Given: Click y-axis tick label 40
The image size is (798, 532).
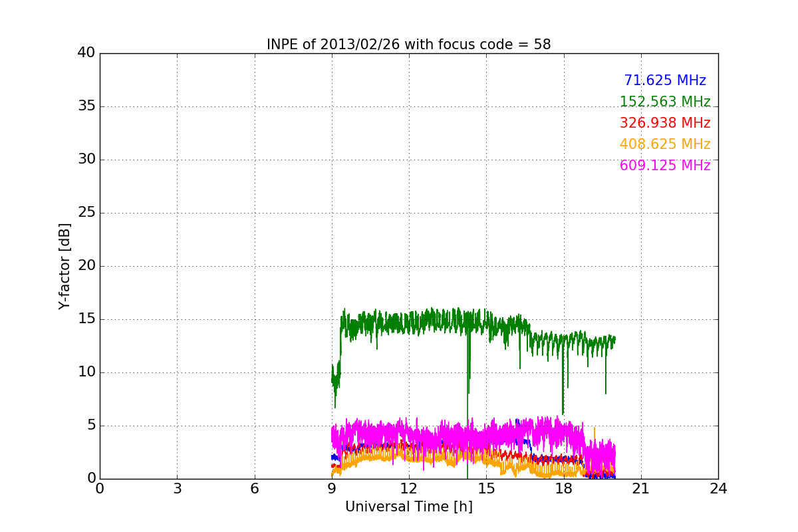Looking at the screenshot, I should (x=86, y=53).
